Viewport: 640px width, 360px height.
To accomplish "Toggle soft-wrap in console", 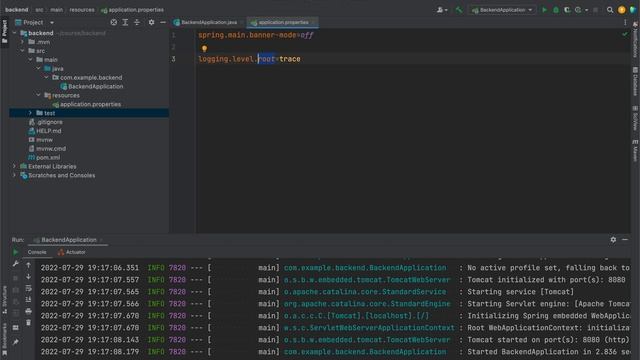I will point(29,289).
